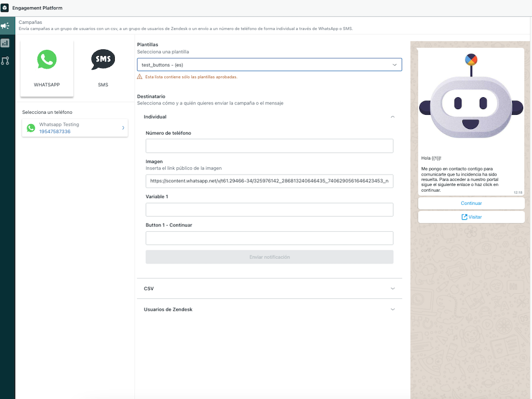This screenshot has width=532, height=399.
Task: Click the green WhatsApp icon beside 19547587336
Action: click(x=31, y=127)
